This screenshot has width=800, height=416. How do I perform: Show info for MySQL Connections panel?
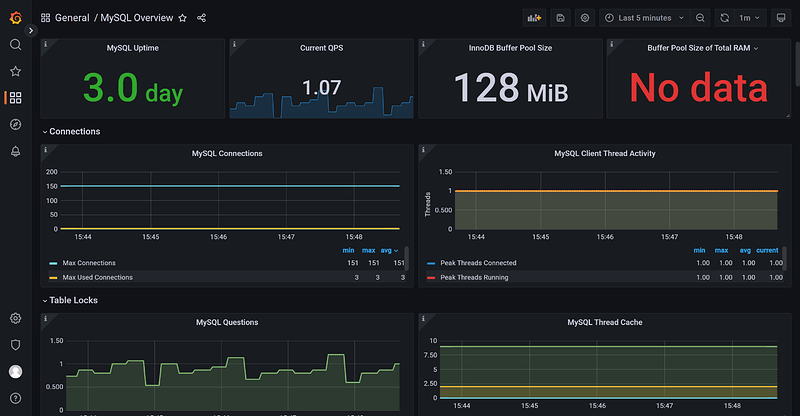click(x=45, y=150)
